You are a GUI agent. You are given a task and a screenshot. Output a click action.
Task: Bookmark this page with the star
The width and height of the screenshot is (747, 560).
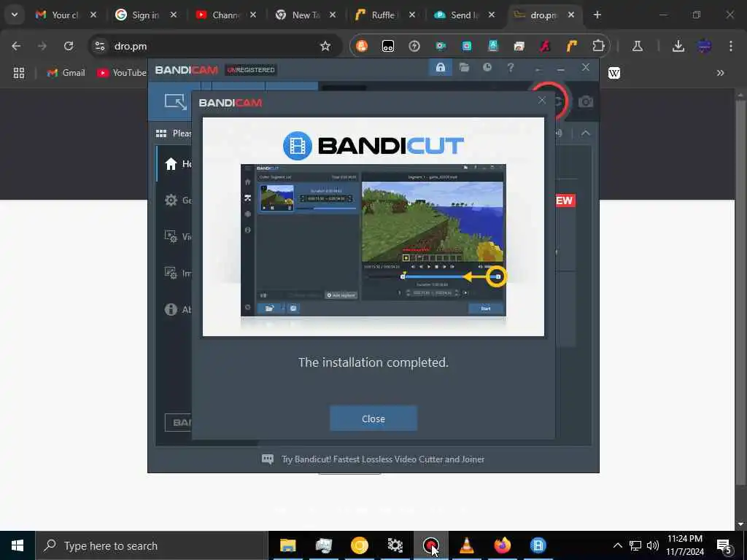pyautogui.click(x=325, y=46)
